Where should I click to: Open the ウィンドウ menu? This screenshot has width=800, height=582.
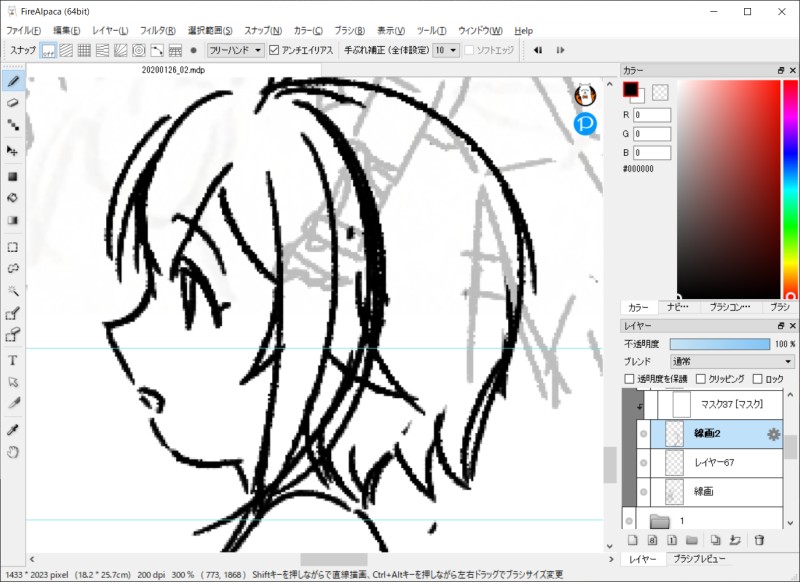pyautogui.click(x=480, y=31)
